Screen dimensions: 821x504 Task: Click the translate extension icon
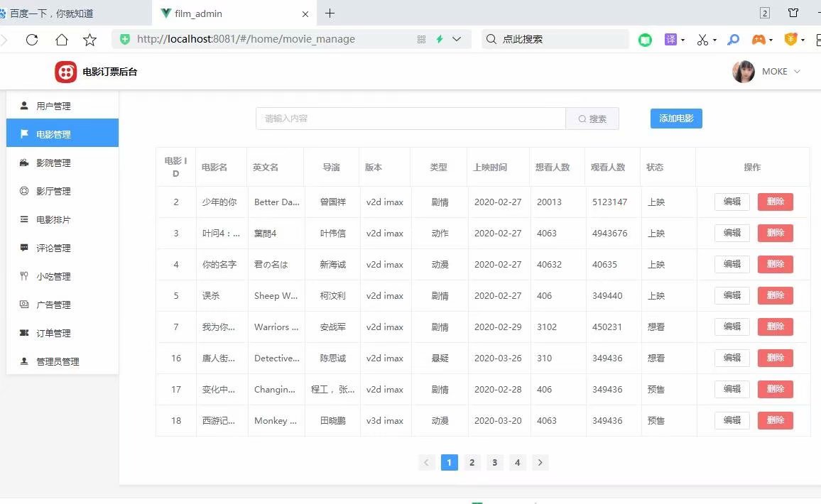[670, 39]
